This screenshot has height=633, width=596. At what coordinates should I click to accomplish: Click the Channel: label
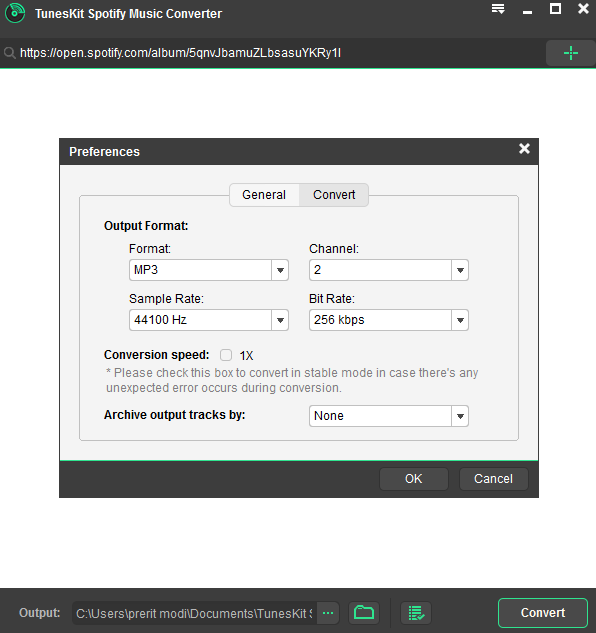pos(334,249)
